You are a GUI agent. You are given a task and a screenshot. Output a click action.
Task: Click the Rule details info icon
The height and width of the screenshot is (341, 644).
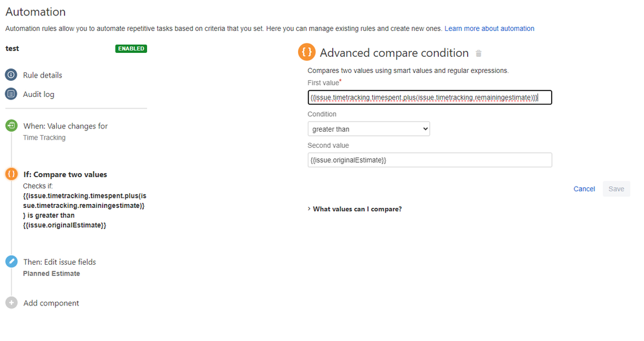[11, 75]
